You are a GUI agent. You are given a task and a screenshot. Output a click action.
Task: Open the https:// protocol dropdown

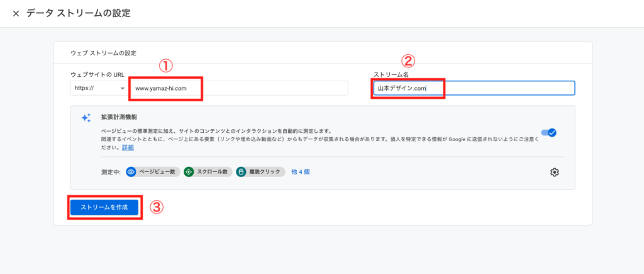pyautogui.click(x=99, y=88)
